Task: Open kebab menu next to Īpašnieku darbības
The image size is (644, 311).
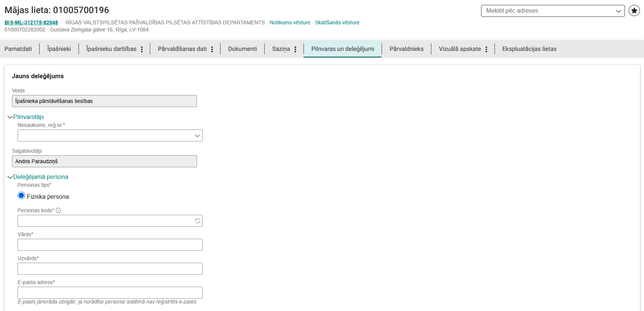Action: coord(142,49)
